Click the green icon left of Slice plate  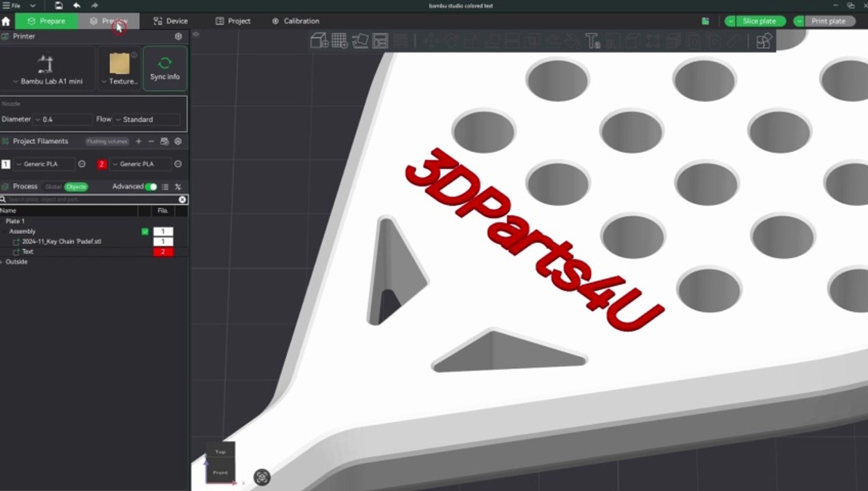coord(706,21)
